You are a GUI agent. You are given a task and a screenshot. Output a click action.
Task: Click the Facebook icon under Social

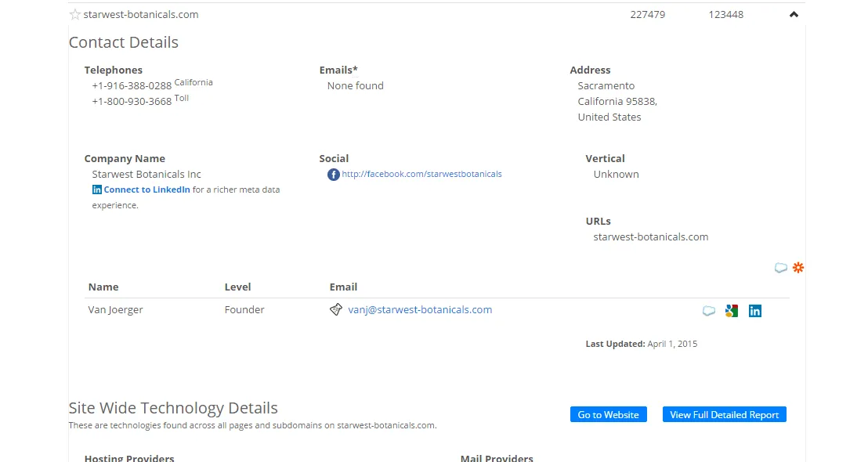click(x=333, y=175)
